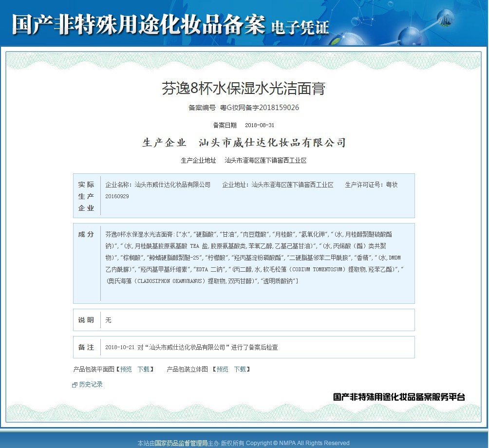Select the product title 芬逸8杯水保湿水光洁面膏
The height and width of the screenshot is (448, 489).
click(244, 89)
